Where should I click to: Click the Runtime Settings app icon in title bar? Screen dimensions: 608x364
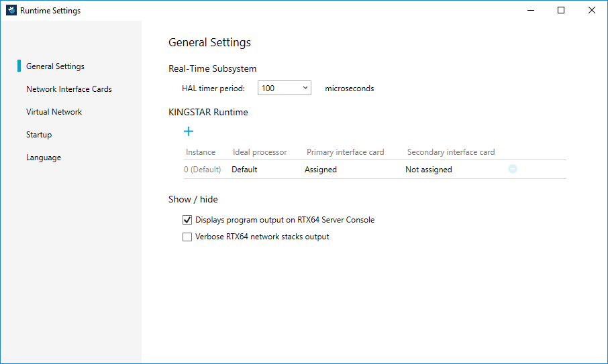coord(11,11)
